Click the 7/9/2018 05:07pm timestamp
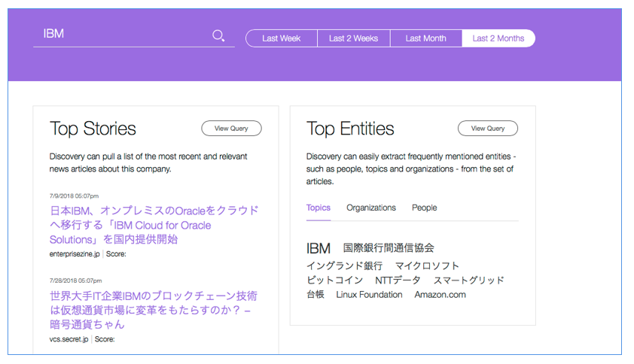This screenshot has height=364, width=634. [x=74, y=196]
